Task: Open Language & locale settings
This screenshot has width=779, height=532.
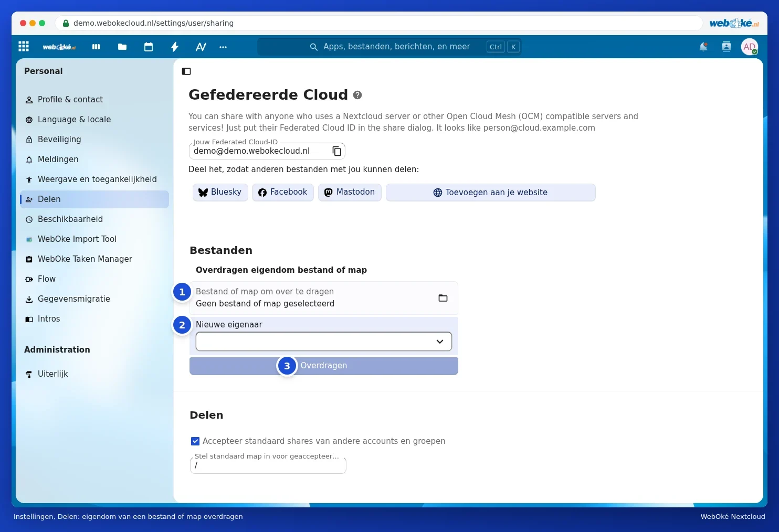Action: (x=94, y=120)
